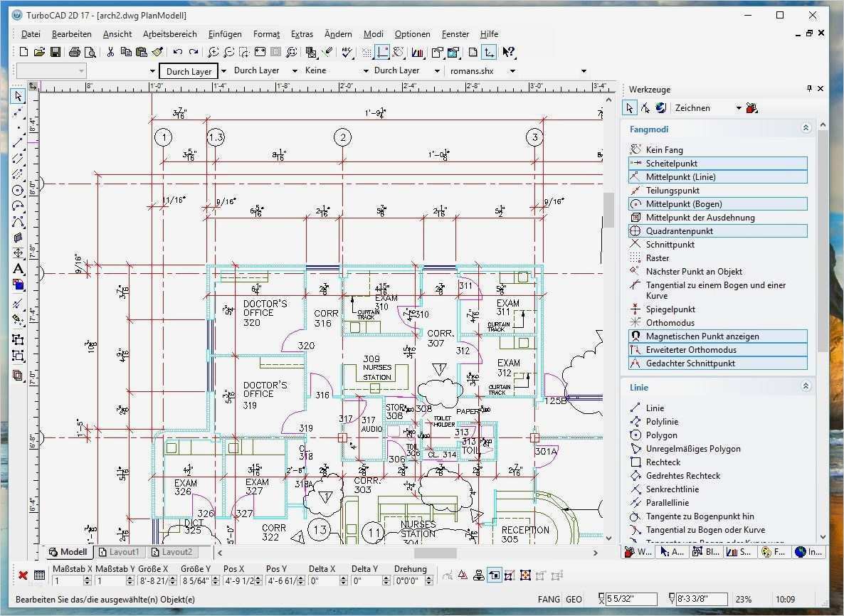Switch to the Layout1 tab

click(120, 552)
